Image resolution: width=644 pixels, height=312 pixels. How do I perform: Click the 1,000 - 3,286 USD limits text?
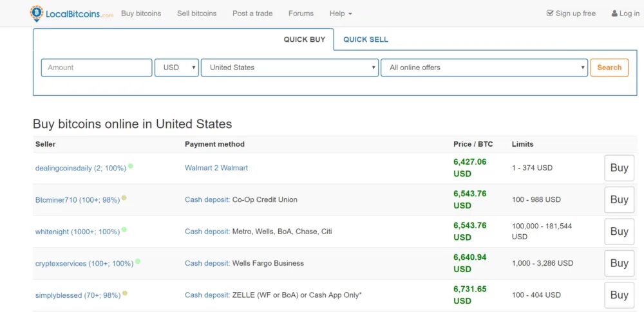[542, 263]
